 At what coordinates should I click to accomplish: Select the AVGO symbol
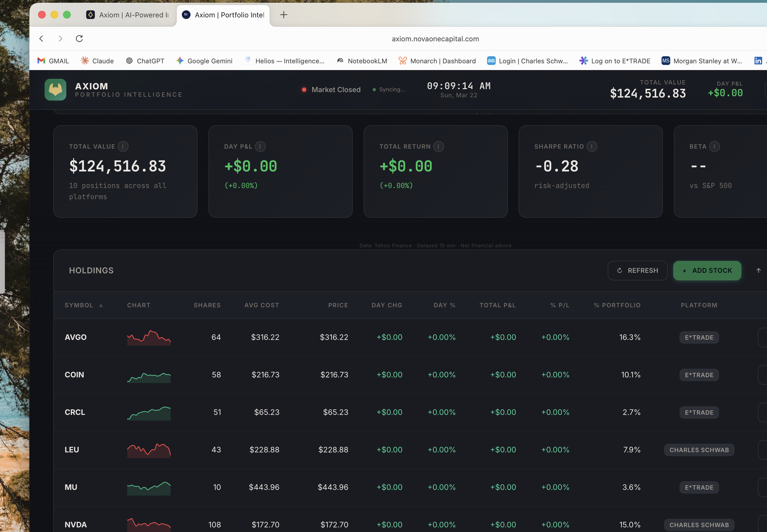[76, 337]
